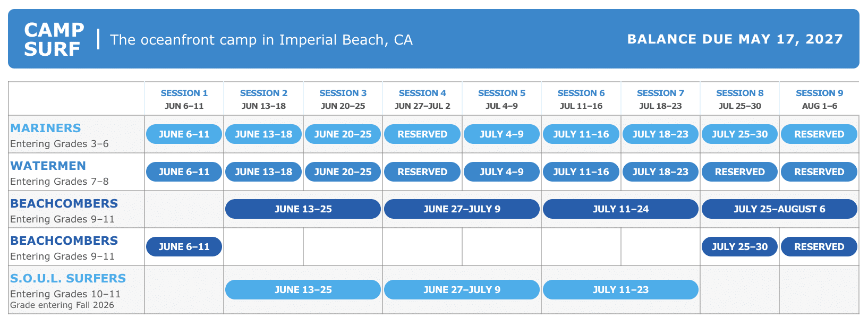This screenshot has height=326, width=868.
Task: Open the S.O.U.L. Surfers program heading
Action: 68,278
